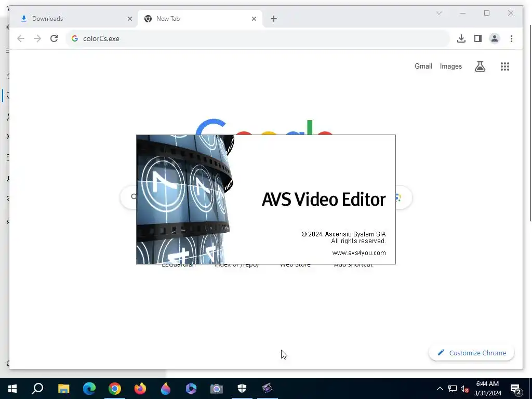Open notification center with 2 notifications
The width and height of the screenshot is (532, 399).
point(516,389)
